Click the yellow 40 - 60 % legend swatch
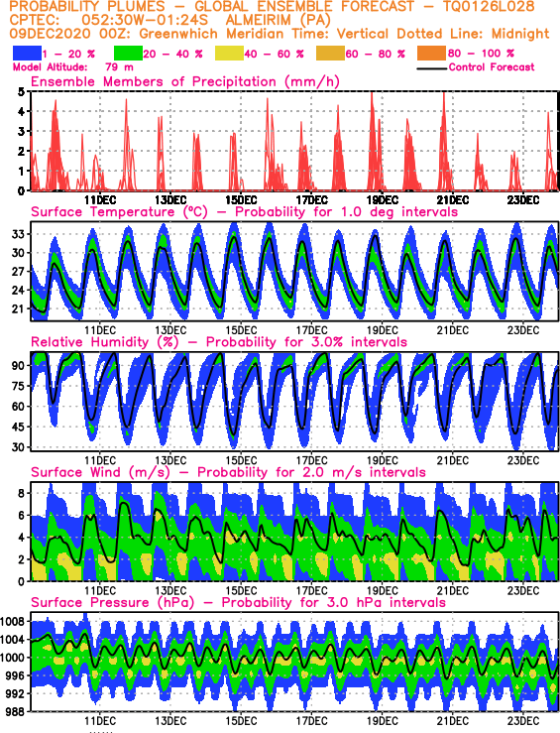The height and width of the screenshot is (733, 560). (x=229, y=54)
